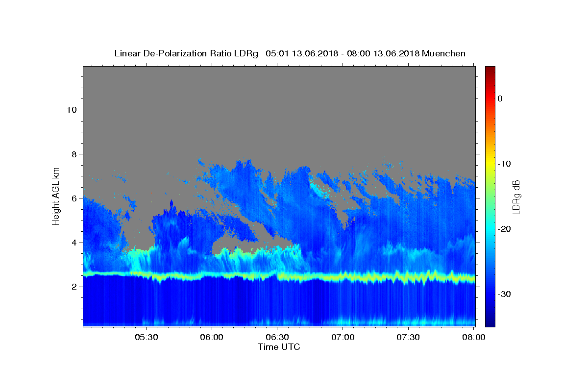Image resolution: width=588 pixels, height=392 pixels.
Task: Click the colorbar value 0
Action: click(x=500, y=98)
